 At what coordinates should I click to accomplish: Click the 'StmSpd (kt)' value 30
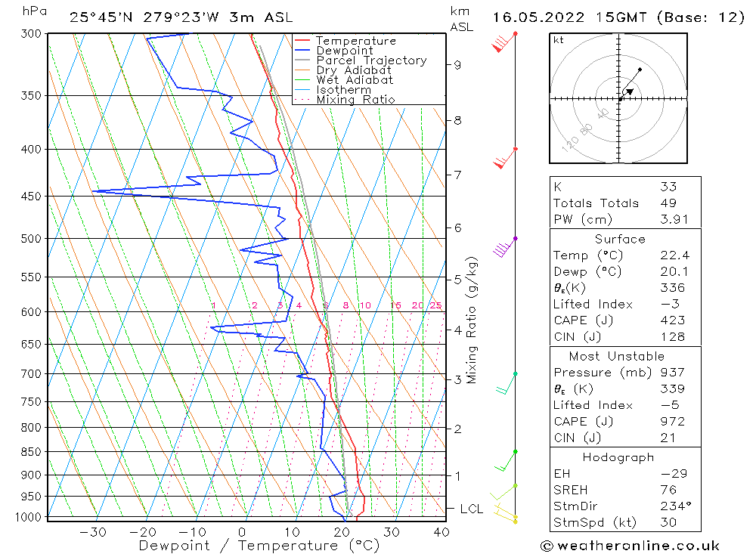pos(669,523)
